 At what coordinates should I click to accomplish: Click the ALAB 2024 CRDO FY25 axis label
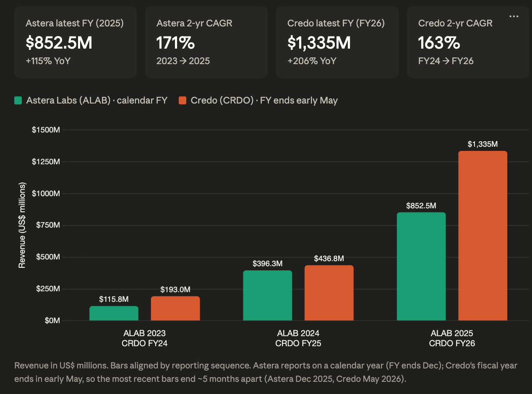[x=298, y=339]
